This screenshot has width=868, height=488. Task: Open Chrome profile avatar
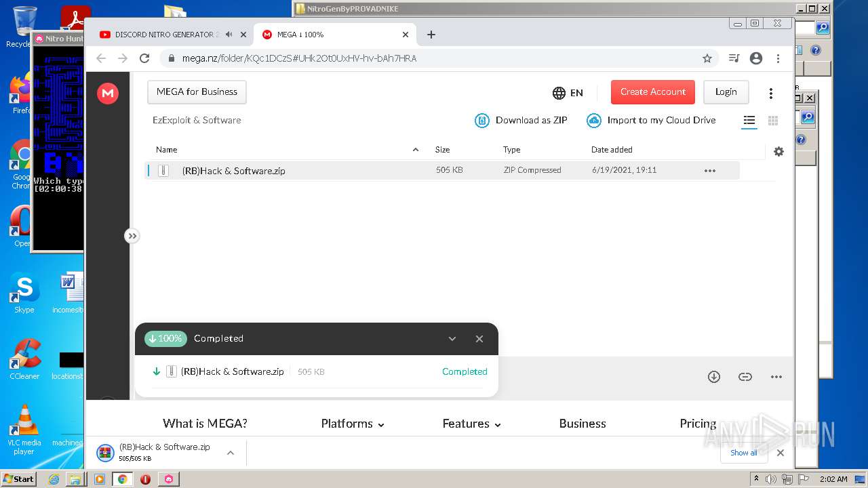click(756, 58)
